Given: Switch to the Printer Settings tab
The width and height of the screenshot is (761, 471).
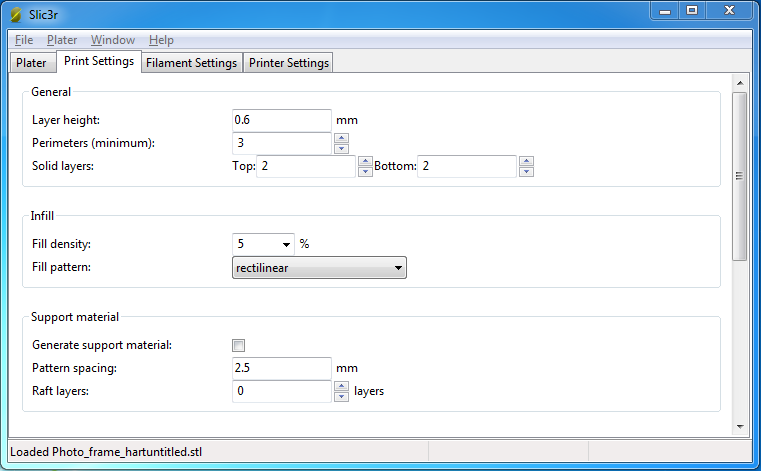Looking at the screenshot, I should (x=289, y=63).
